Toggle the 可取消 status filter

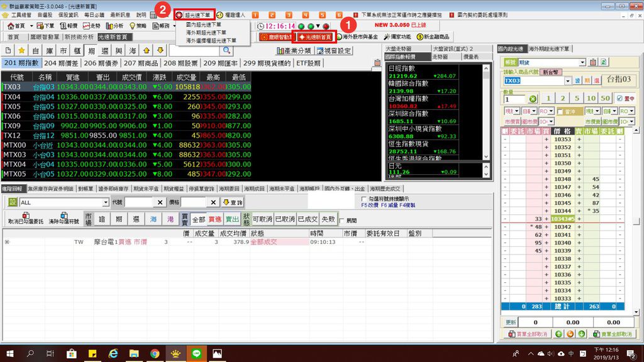(262, 219)
